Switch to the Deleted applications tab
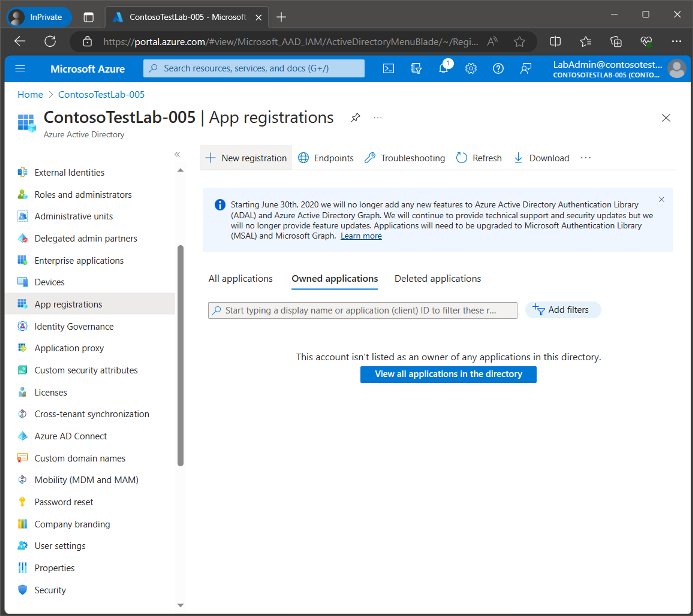Image resolution: width=693 pixels, height=616 pixels. tap(438, 279)
